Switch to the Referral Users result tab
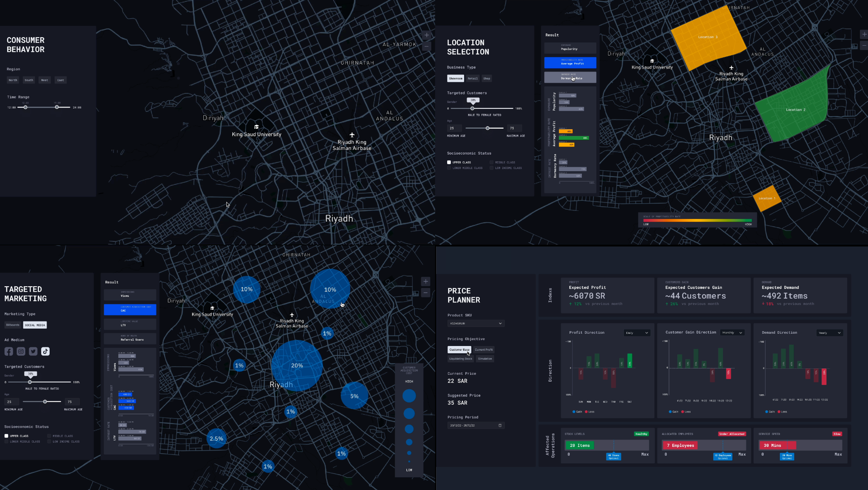Image resolution: width=868 pixels, height=490 pixels. tap(130, 338)
